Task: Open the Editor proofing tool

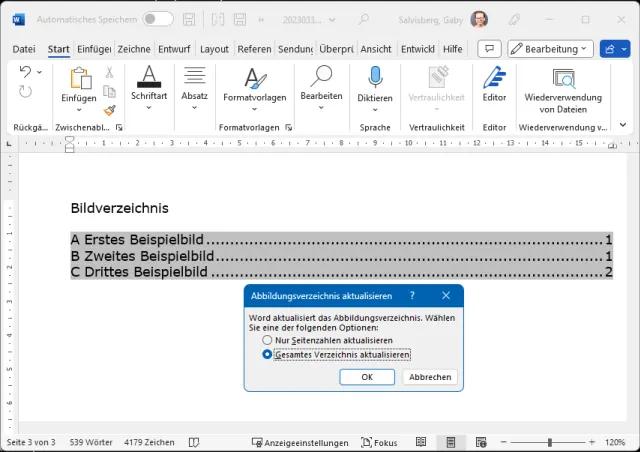Action: (494, 78)
